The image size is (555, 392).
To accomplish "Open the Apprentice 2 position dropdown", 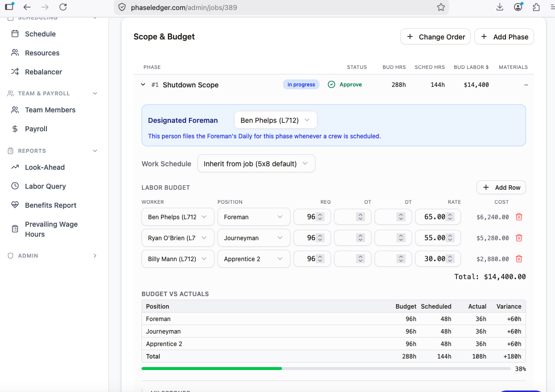I will pyautogui.click(x=254, y=259).
